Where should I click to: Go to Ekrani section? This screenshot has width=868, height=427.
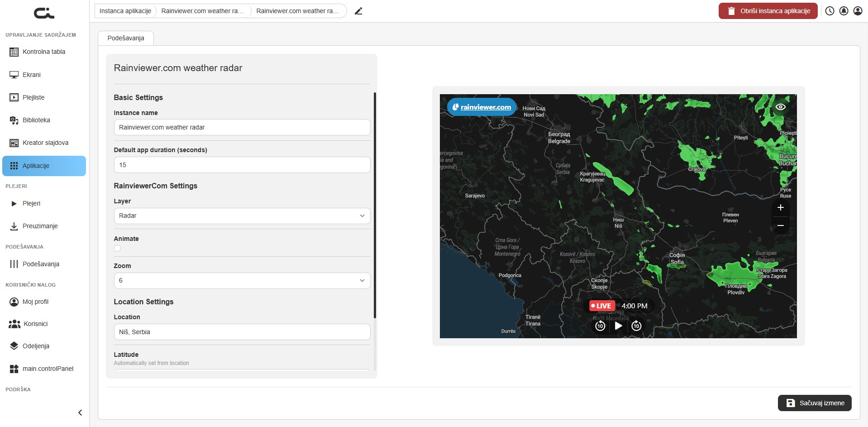tap(44, 75)
